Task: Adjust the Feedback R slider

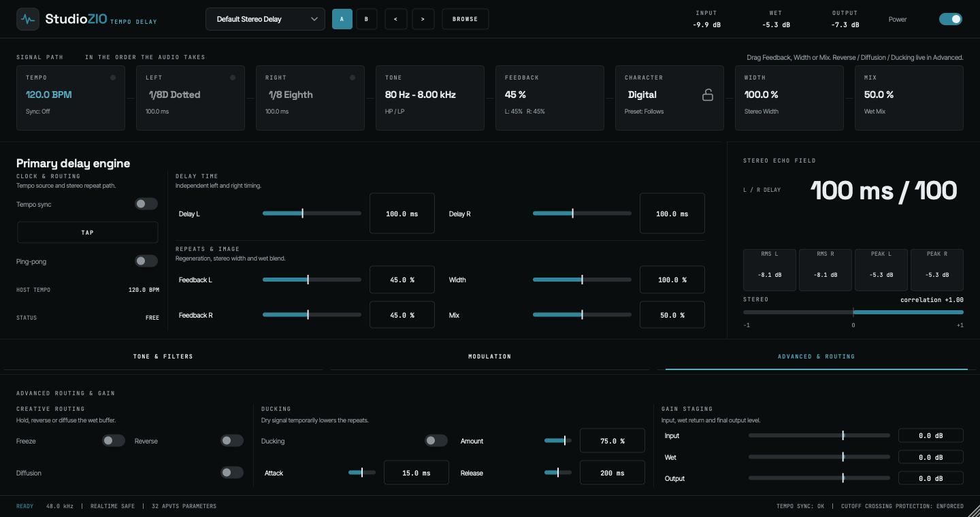Action: point(312,315)
